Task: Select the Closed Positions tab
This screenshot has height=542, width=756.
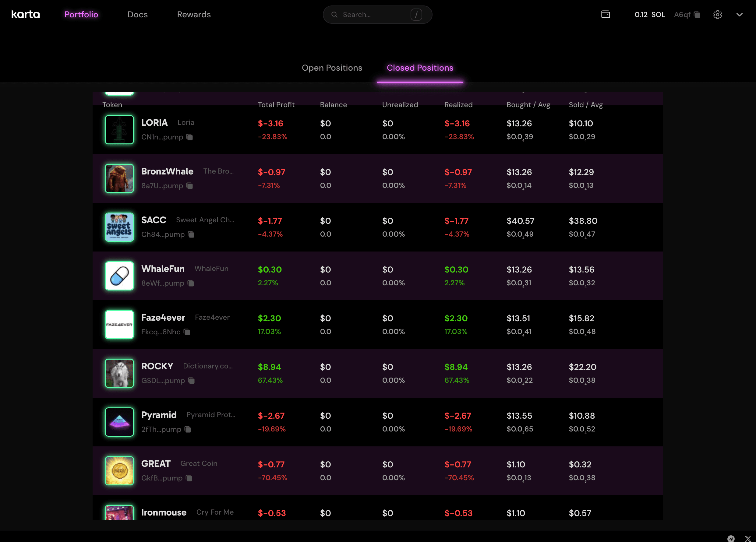Action: click(x=420, y=68)
